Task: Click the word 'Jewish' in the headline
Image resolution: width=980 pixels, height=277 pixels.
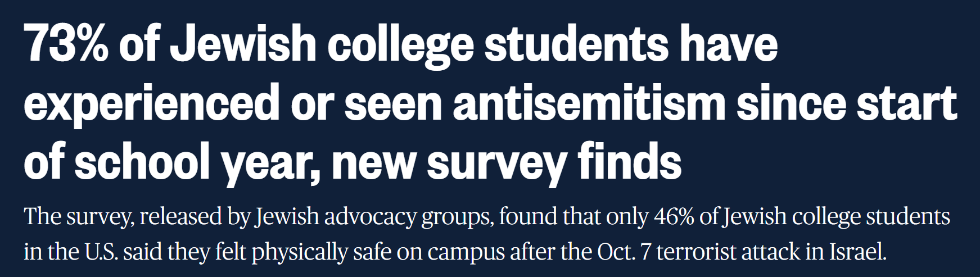Action: coord(243,44)
